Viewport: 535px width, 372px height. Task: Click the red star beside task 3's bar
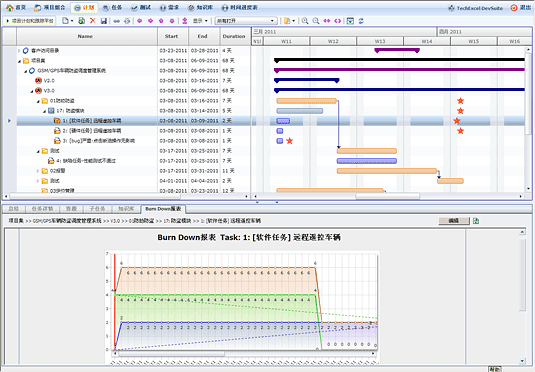pyautogui.click(x=290, y=141)
